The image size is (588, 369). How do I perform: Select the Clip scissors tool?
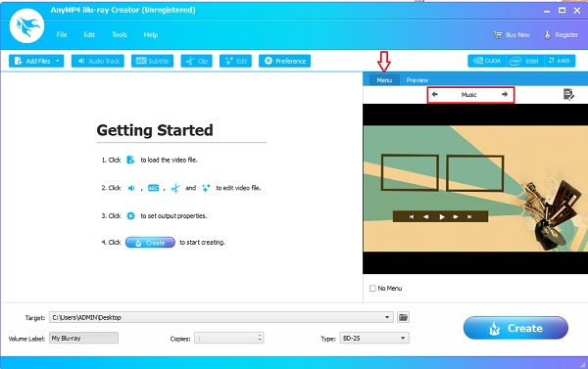coord(197,61)
